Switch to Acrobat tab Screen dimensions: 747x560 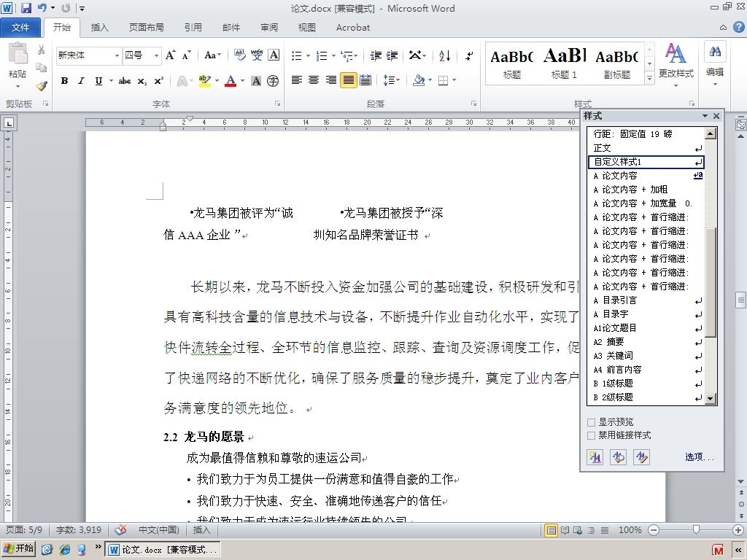[353, 28]
